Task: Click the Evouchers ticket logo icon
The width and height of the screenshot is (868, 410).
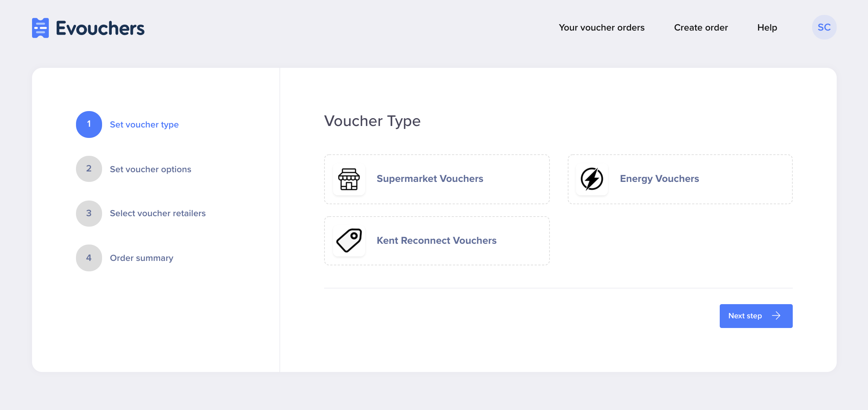Action: coord(40,28)
